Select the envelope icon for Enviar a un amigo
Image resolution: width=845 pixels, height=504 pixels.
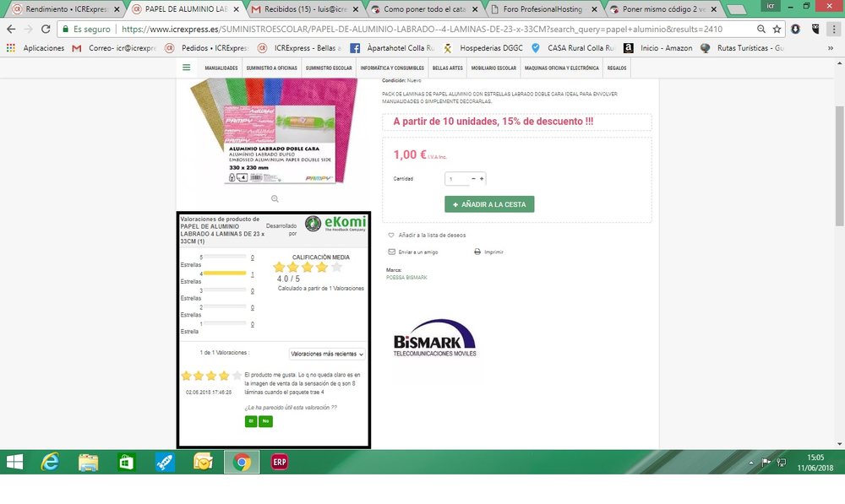[x=391, y=251]
